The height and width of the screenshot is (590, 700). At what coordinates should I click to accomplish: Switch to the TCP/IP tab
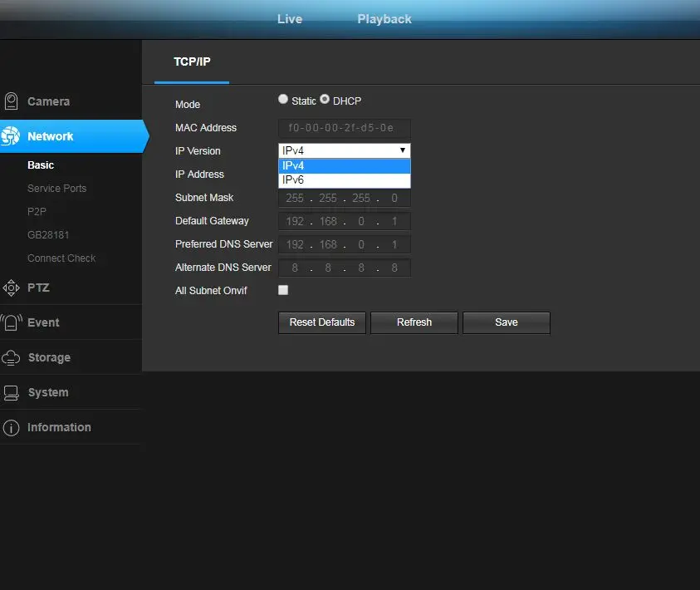192,61
